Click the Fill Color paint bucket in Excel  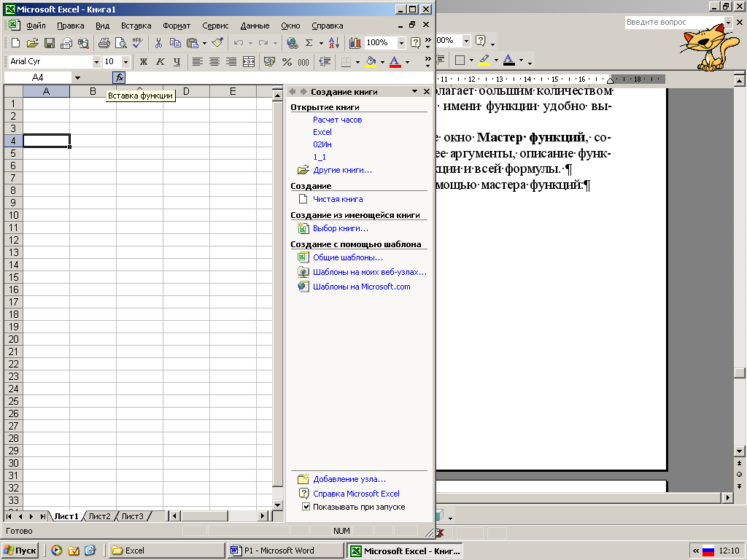click(371, 61)
